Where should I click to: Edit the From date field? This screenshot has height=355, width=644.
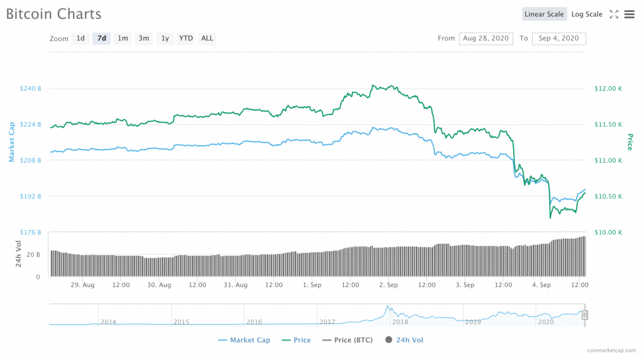click(486, 38)
